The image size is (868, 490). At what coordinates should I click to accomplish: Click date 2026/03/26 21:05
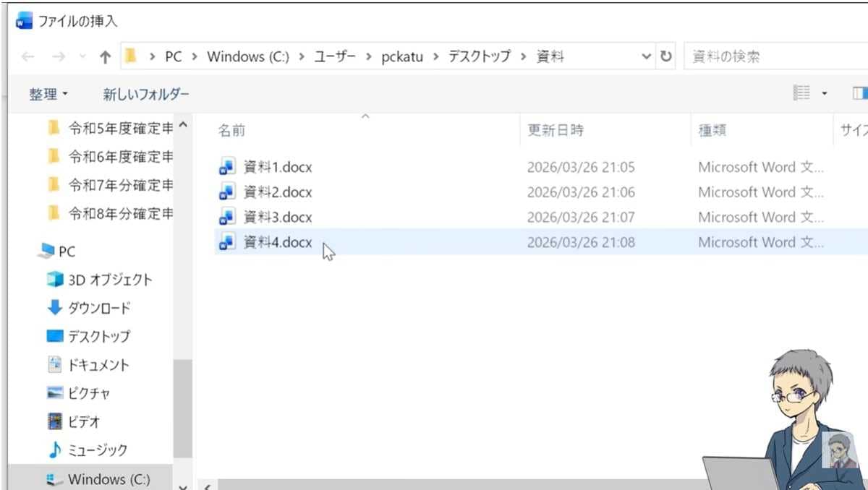pos(581,168)
